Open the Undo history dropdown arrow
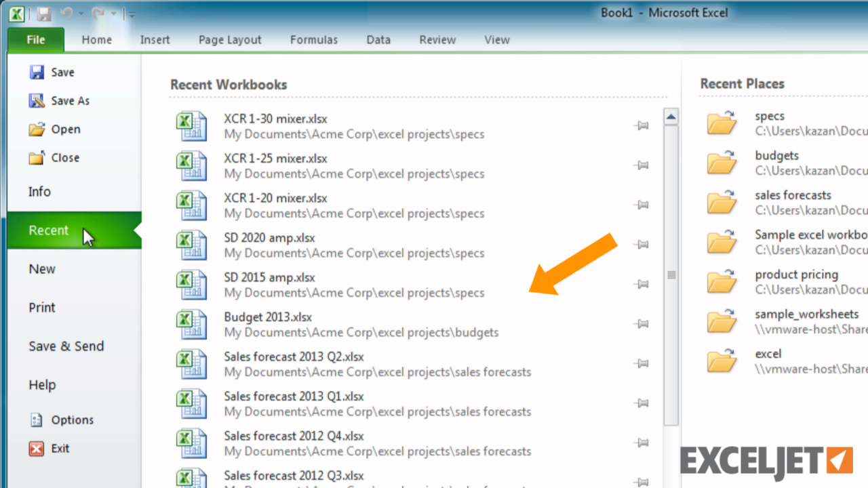The height and width of the screenshot is (488, 868). (81, 14)
